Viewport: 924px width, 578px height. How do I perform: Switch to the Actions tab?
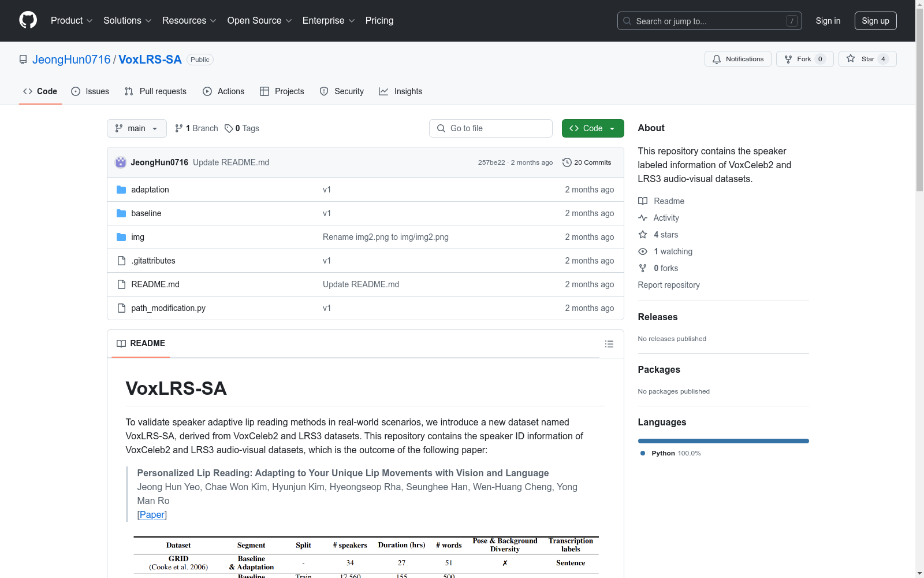click(x=223, y=91)
